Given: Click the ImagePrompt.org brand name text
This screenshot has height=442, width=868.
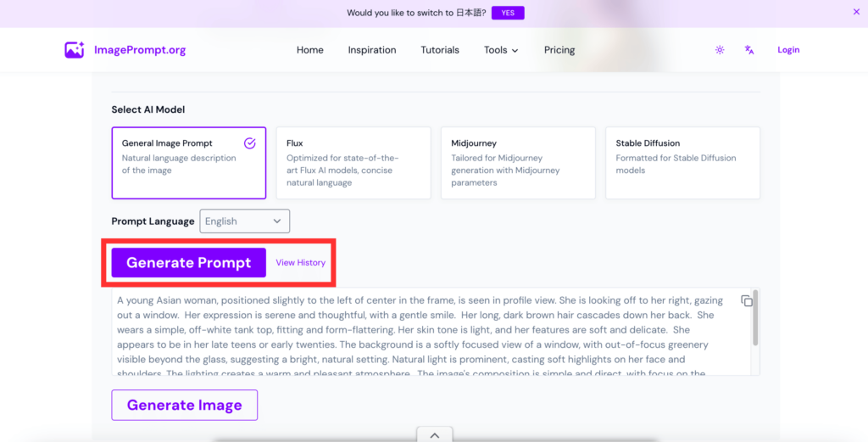Looking at the screenshot, I should point(140,50).
